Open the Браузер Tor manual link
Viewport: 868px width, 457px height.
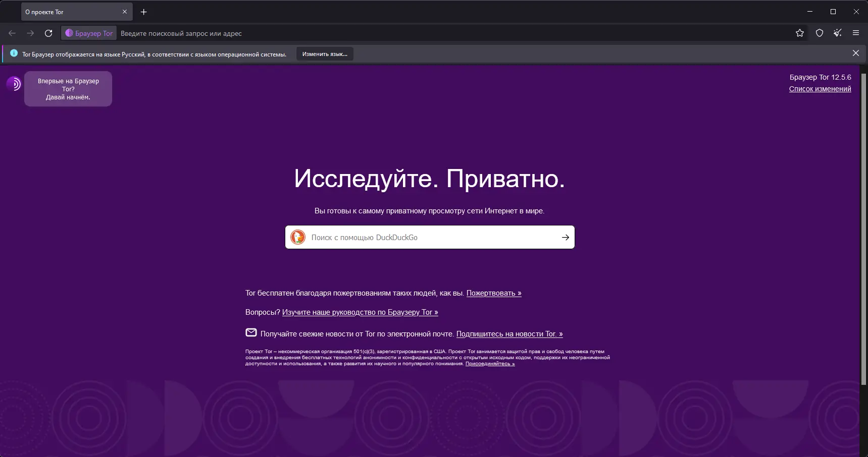(x=360, y=312)
